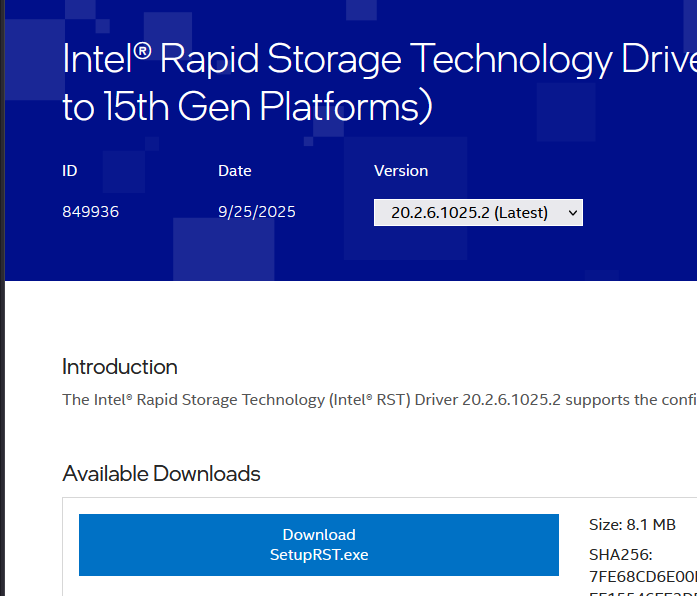
Task: Click the 'Available Downloads' heading
Action: click(x=161, y=474)
